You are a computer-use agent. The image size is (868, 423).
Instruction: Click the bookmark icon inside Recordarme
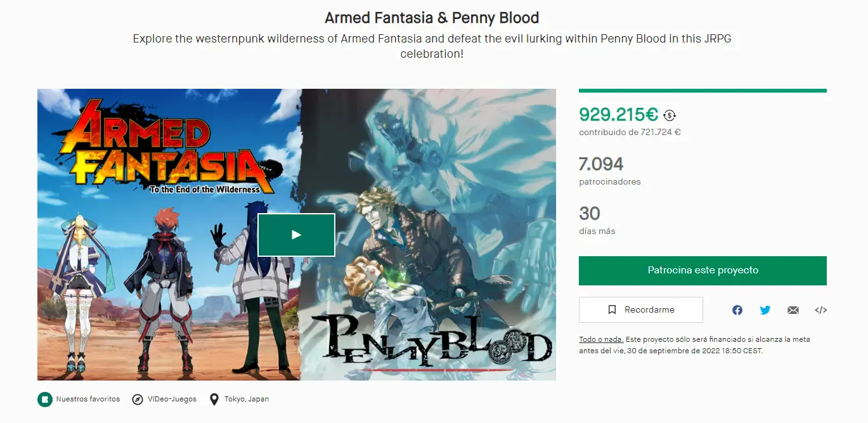[612, 310]
